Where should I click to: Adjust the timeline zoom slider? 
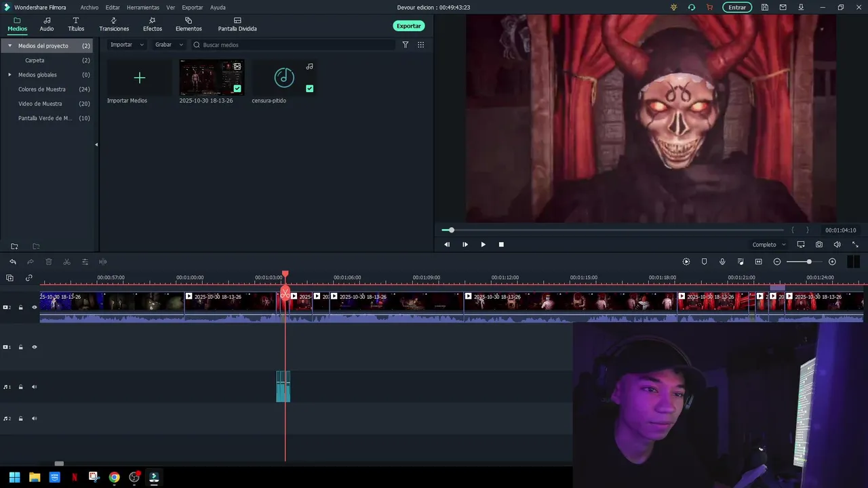[x=809, y=262]
